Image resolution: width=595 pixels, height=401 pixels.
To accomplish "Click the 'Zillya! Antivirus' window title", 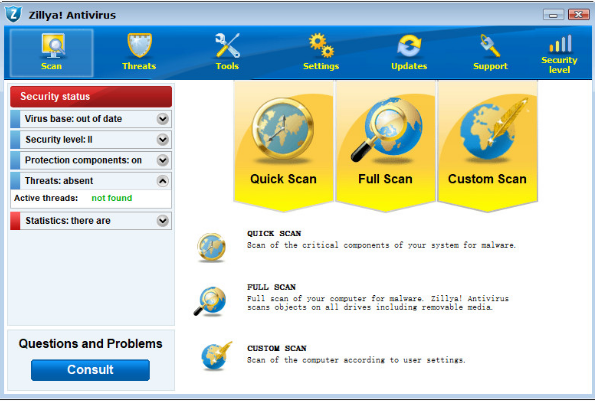I will 72,15.
